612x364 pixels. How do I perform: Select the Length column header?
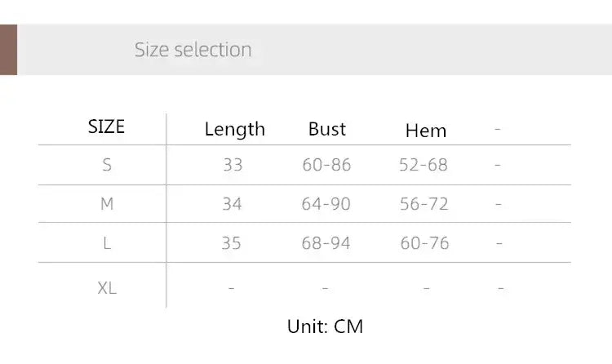click(234, 129)
